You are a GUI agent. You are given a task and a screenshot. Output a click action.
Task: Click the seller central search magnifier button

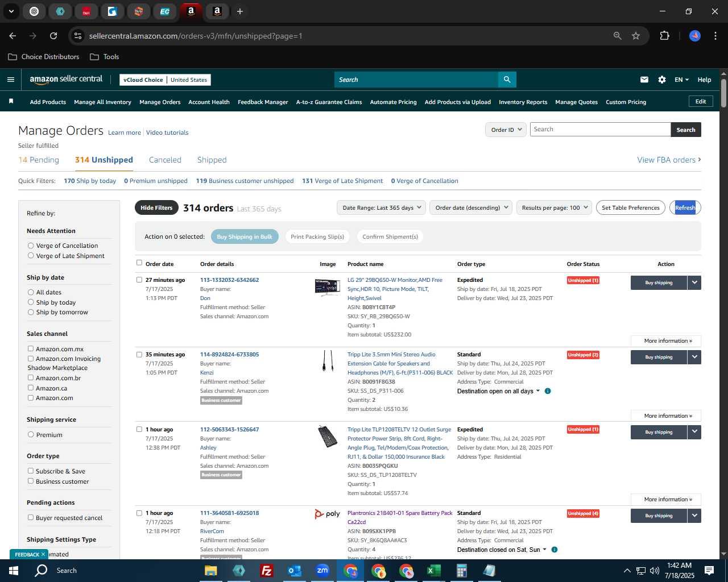coord(507,80)
